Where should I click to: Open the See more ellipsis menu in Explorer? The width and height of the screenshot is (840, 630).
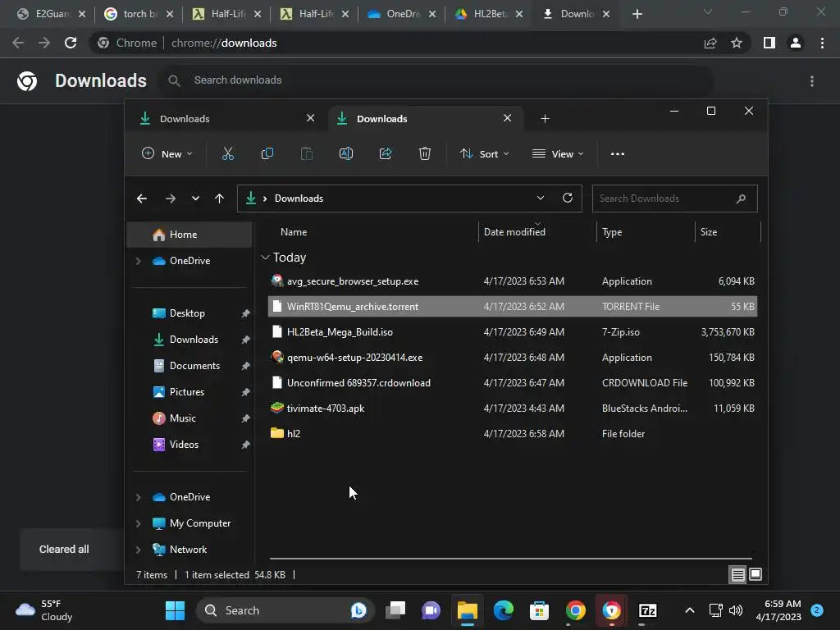(x=618, y=153)
